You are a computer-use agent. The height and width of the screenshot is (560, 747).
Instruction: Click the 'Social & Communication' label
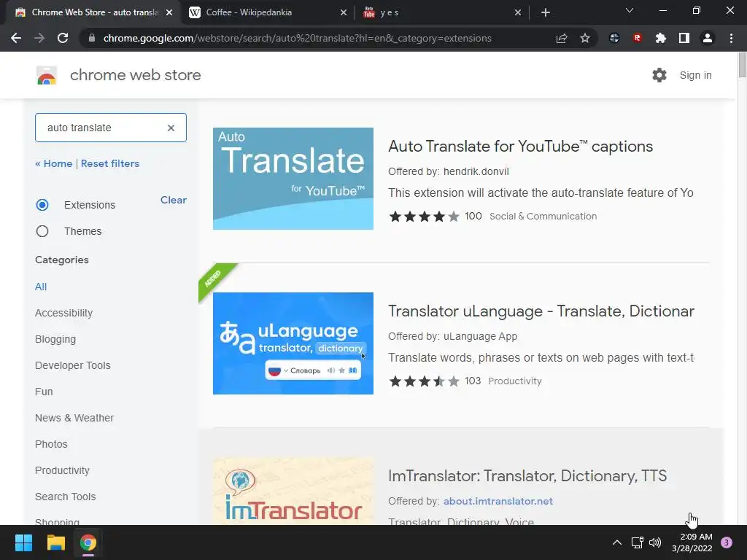pos(543,216)
